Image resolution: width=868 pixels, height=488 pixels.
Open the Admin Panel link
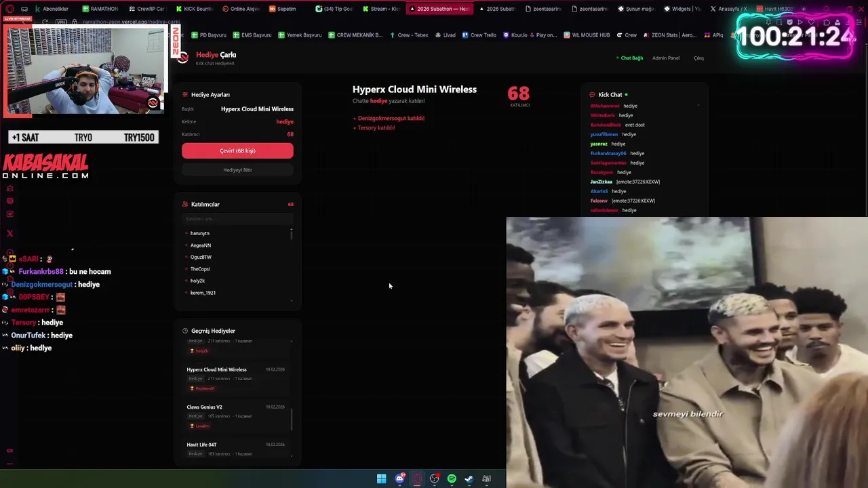click(666, 58)
